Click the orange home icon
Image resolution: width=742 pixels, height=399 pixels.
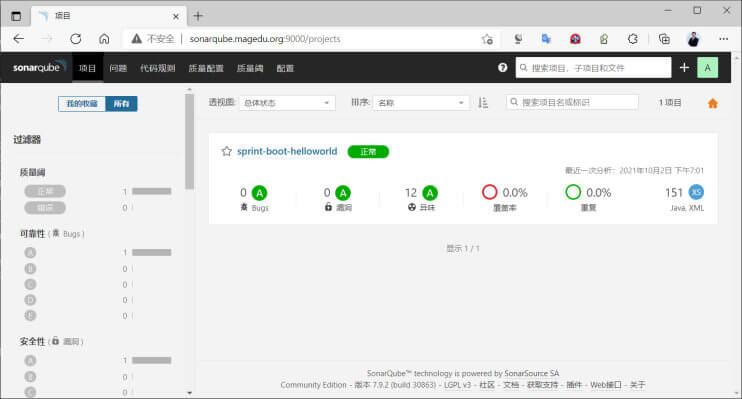(713, 103)
